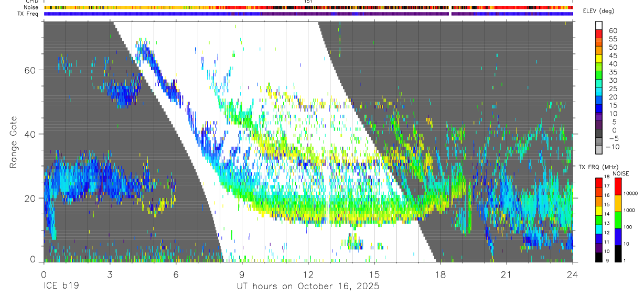Click the 'UT hours on October 16, 2025' axis title
The height and width of the screenshot is (297, 644).
coord(308,287)
